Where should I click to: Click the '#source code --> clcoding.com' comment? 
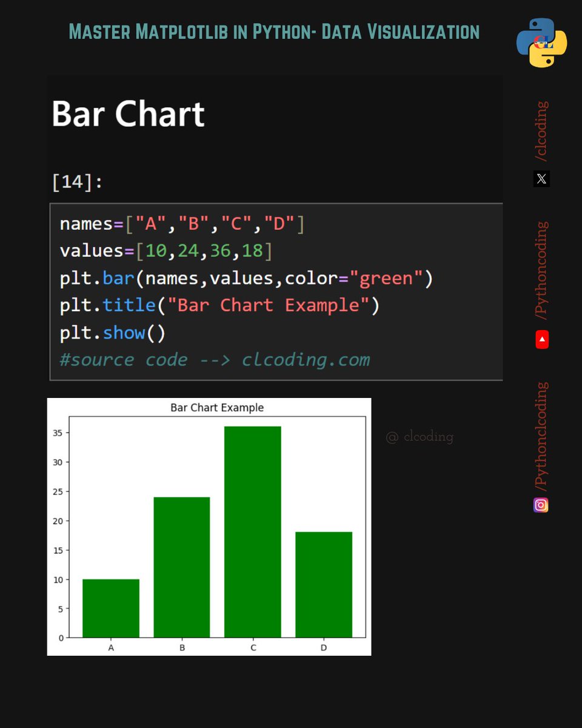tap(215, 359)
